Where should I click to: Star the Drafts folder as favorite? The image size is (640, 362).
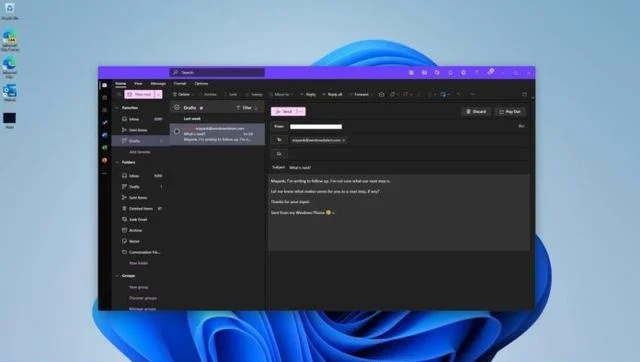(x=201, y=108)
